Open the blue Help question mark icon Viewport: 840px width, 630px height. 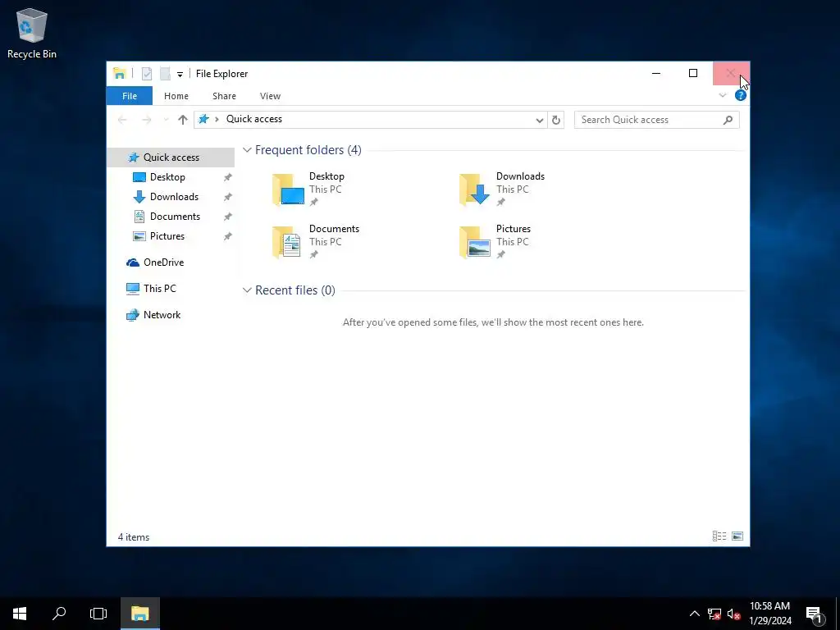point(741,95)
